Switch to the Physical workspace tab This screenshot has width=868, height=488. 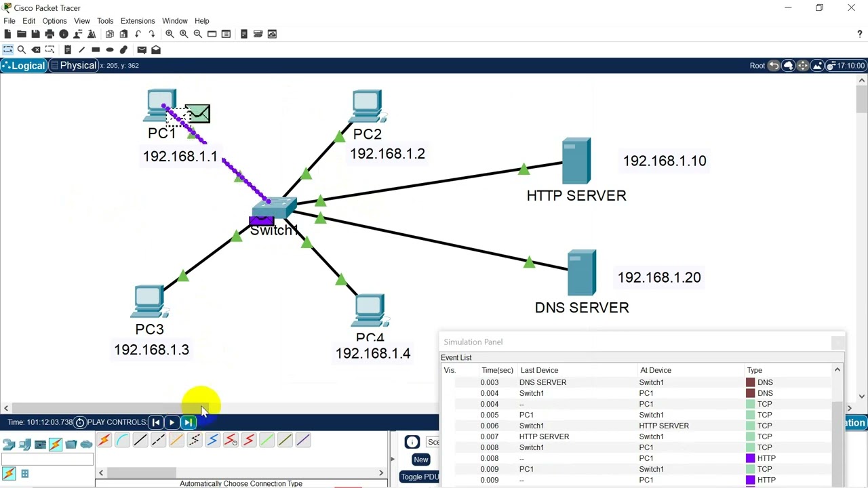[73, 66]
